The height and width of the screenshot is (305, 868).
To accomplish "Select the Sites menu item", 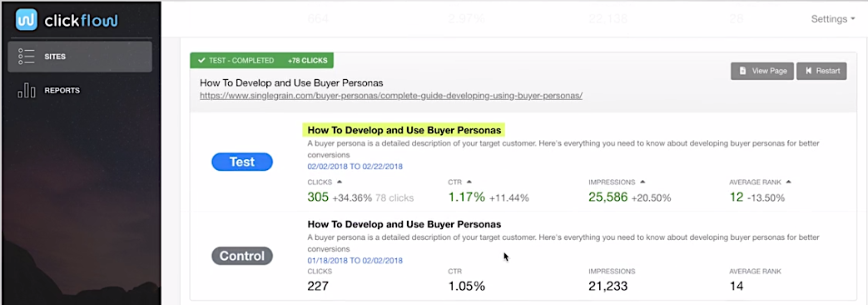I will pos(80,57).
